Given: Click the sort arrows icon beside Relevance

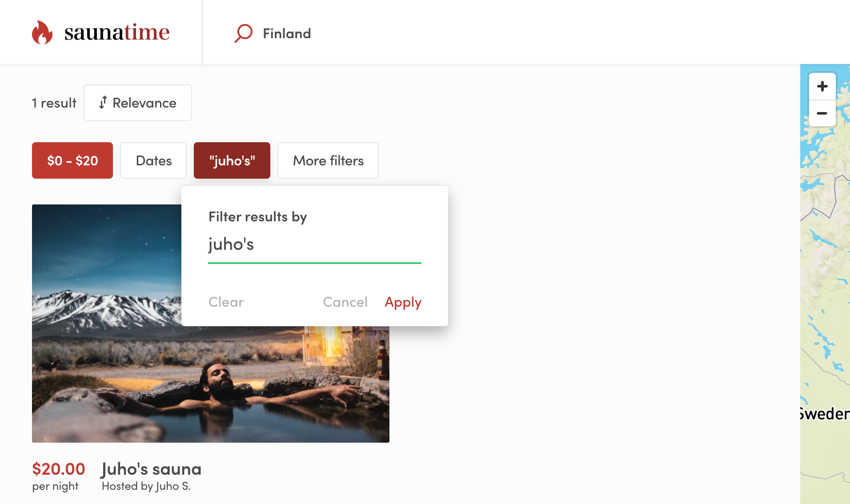Looking at the screenshot, I should click(x=104, y=103).
